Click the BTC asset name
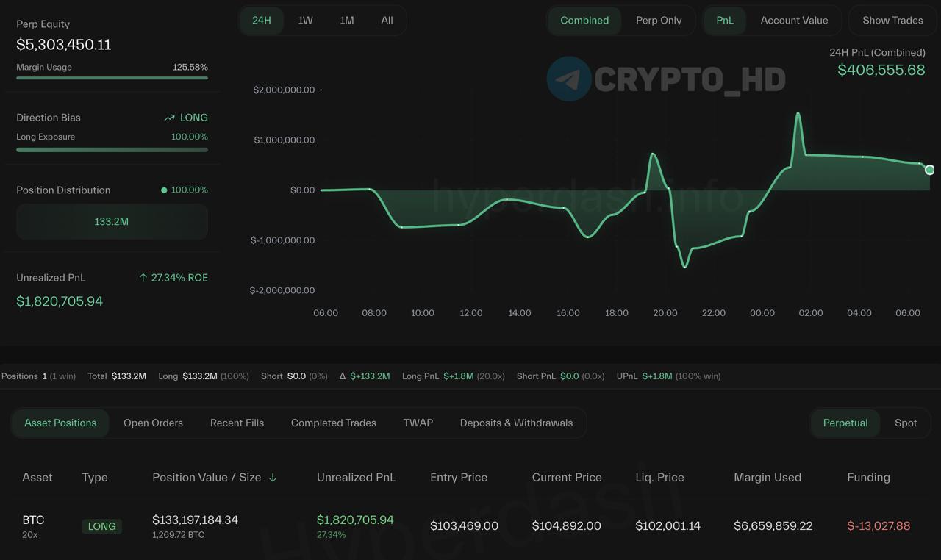 (x=33, y=520)
